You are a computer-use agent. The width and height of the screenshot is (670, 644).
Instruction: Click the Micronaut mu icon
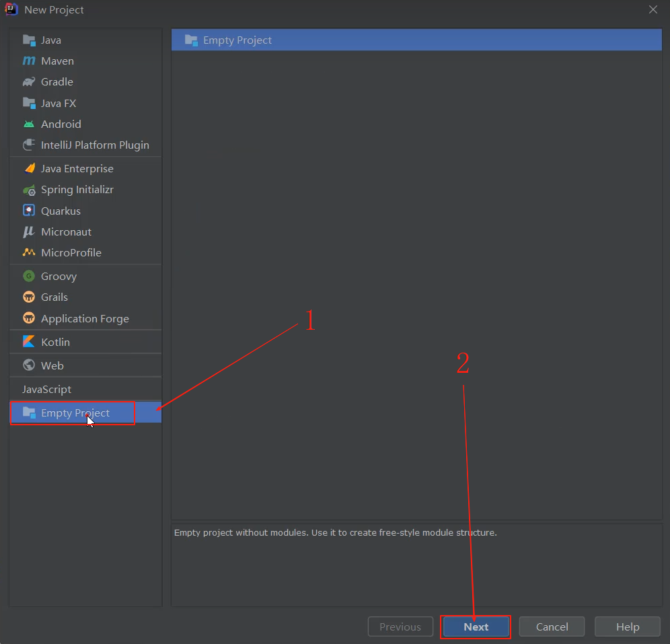[x=29, y=231]
